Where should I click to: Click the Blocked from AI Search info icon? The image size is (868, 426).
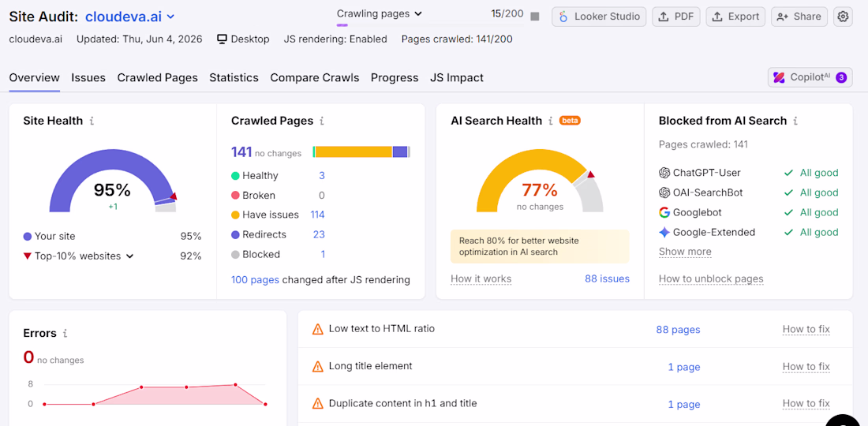click(795, 121)
